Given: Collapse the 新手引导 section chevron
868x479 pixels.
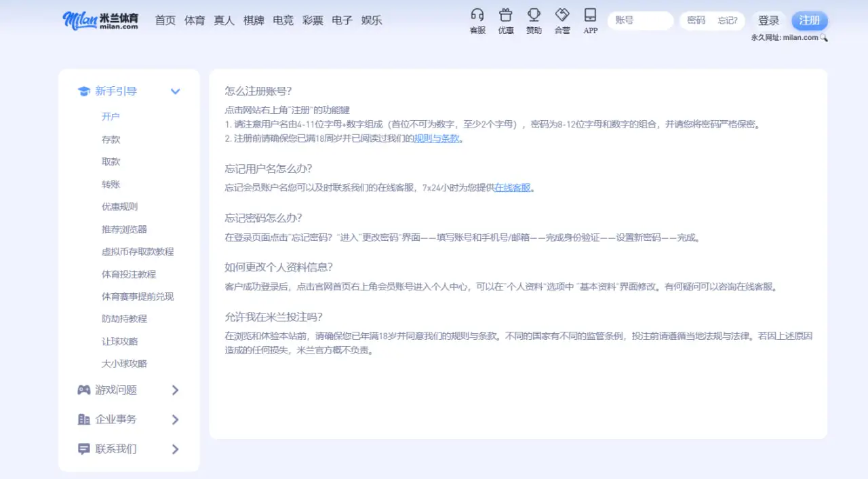Looking at the screenshot, I should 175,92.
